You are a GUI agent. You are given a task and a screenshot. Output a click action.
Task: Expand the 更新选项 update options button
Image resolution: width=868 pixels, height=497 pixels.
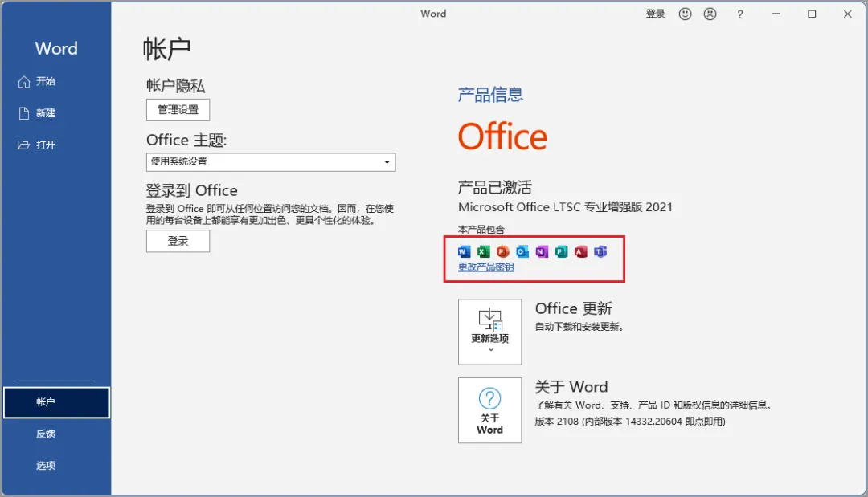pyautogui.click(x=489, y=332)
